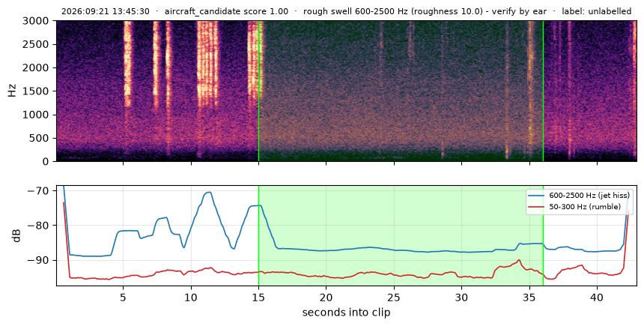This screenshot has height=326, width=644.
Task: Click the -90 tick on dB axis
Action: (37, 260)
